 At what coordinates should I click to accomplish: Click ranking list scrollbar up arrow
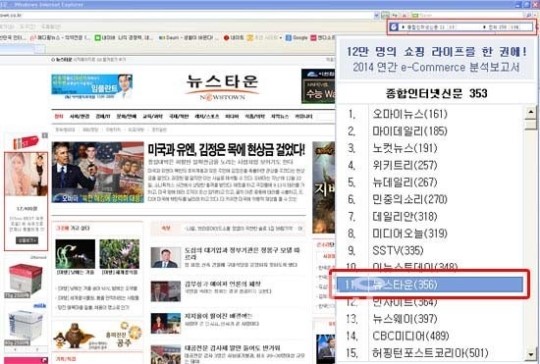531,112
